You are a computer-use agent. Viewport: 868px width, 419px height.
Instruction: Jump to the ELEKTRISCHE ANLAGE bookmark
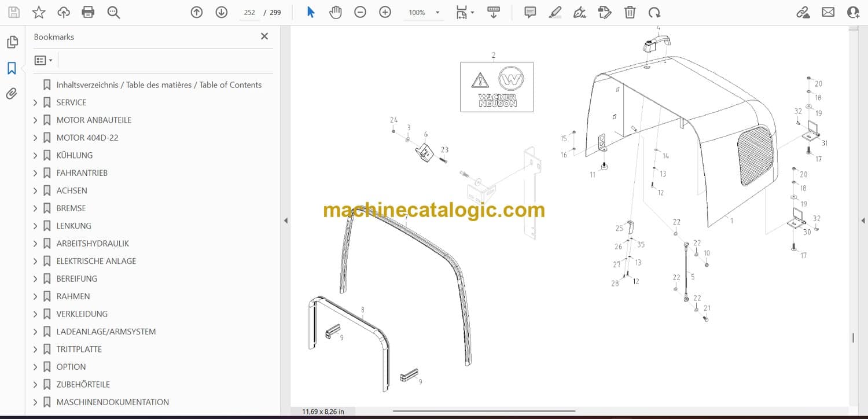pos(96,261)
